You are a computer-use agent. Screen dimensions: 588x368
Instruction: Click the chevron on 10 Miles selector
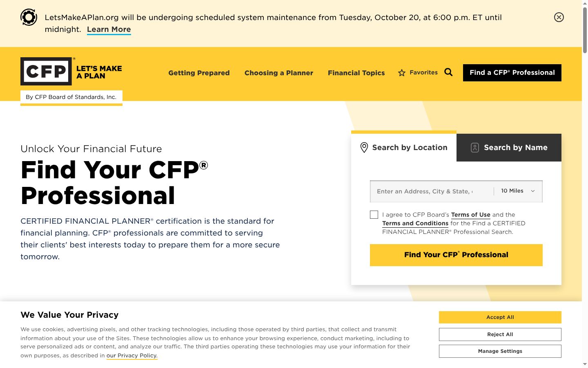[x=533, y=191]
